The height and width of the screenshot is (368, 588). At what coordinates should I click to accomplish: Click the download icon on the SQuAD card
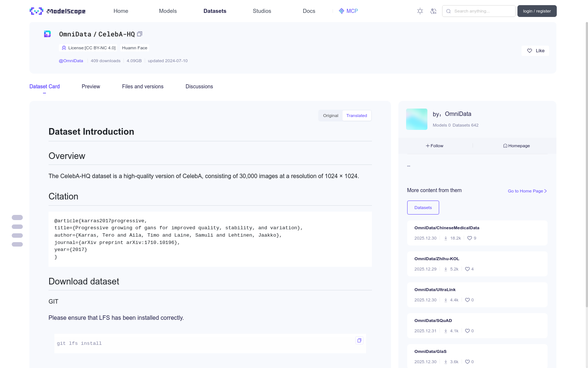446,331
